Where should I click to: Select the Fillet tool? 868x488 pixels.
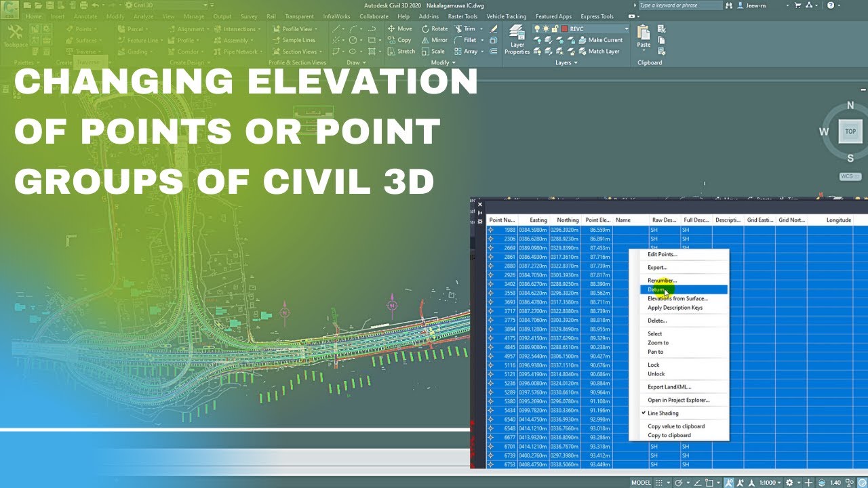click(x=465, y=40)
